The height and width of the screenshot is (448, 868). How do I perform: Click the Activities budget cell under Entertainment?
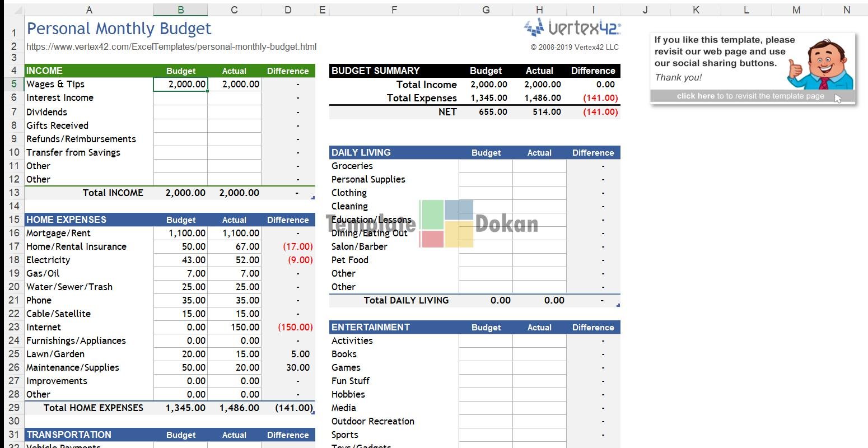point(486,341)
